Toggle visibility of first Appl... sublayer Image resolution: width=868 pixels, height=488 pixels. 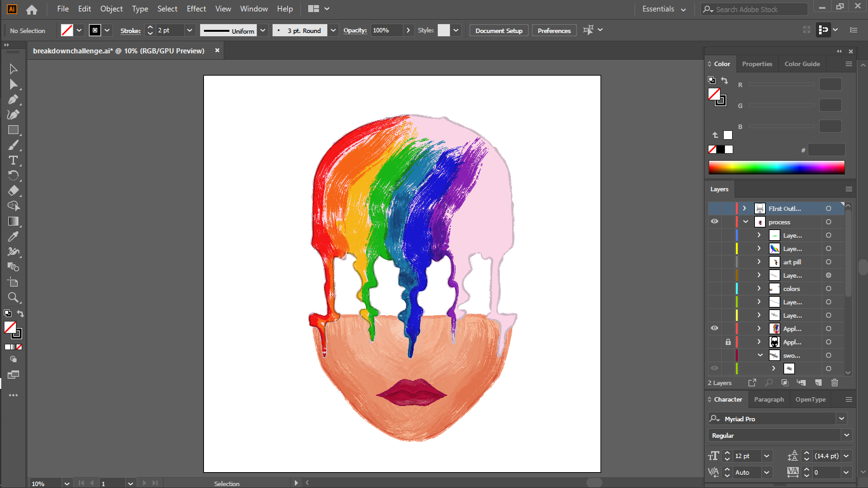point(715,329)
